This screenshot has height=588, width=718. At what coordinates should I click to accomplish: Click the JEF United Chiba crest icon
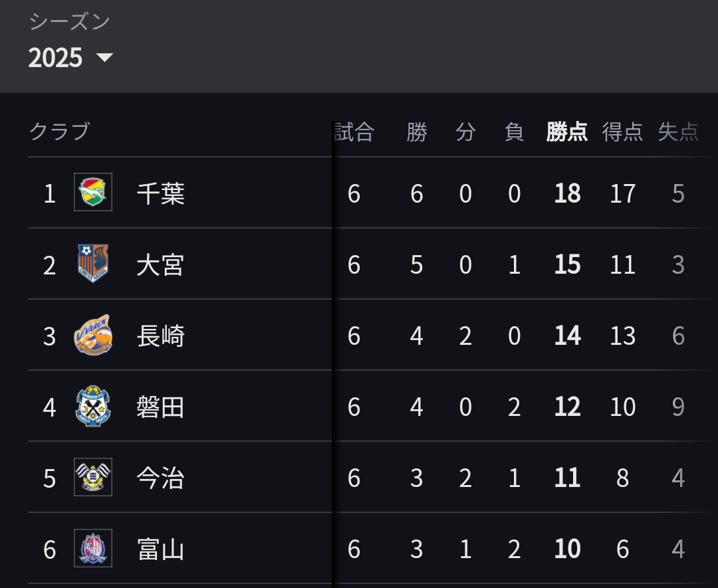click(93, 192)
